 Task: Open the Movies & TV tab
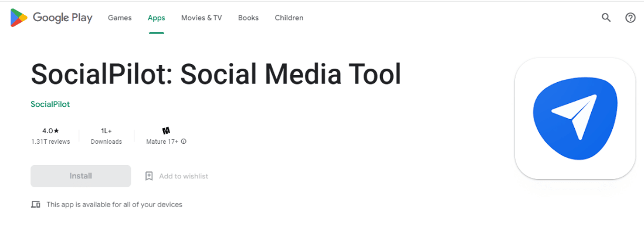point(202,18)
